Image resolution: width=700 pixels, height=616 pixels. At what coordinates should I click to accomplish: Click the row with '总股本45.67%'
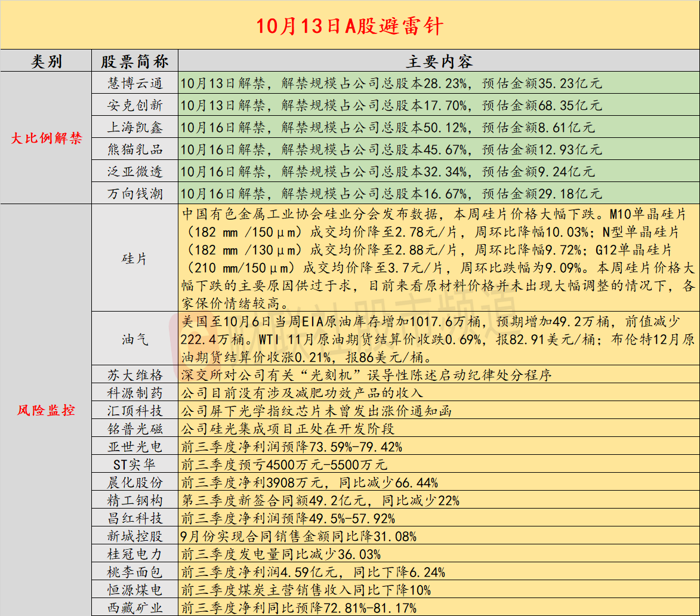coord(439,149)
